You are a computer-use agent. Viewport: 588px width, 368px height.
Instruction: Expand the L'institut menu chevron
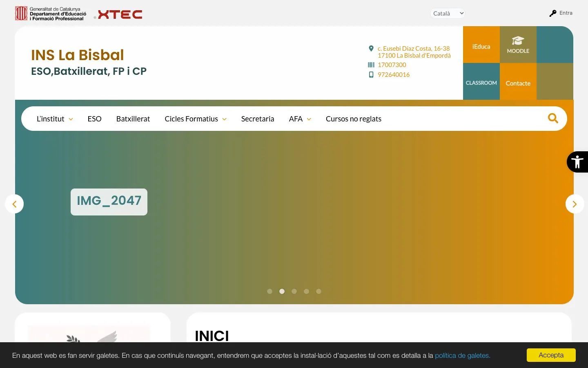pos(71,119)
